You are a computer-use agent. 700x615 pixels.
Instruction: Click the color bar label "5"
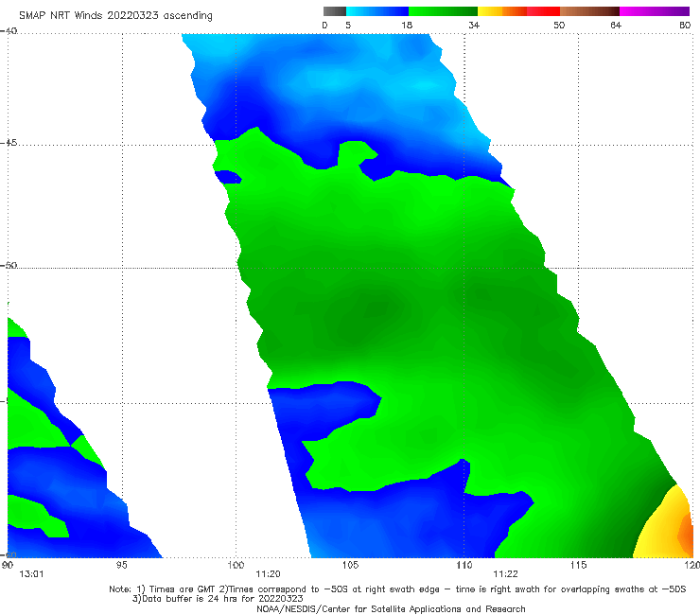[x=348, y=26]
